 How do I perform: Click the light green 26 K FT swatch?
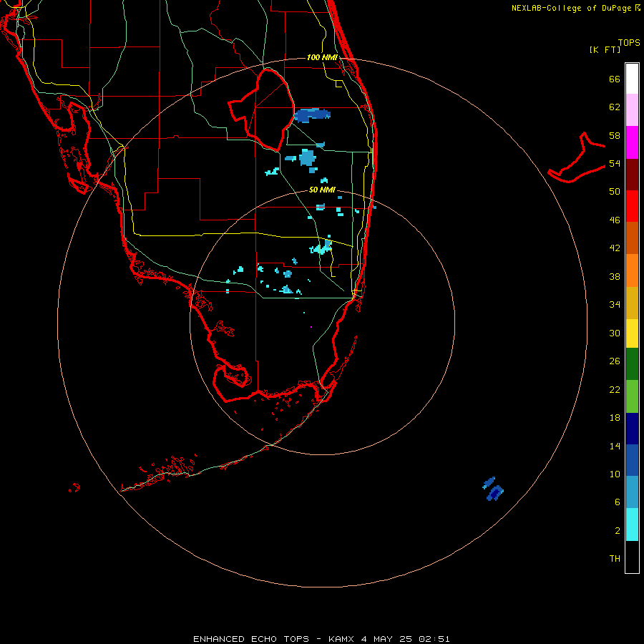[x=632, y=396]
